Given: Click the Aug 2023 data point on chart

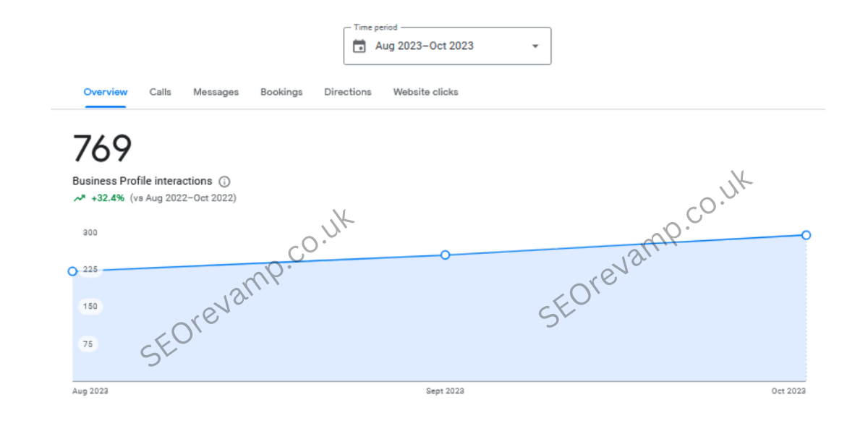Looking at the screenshot, I should tap(72, 271).
